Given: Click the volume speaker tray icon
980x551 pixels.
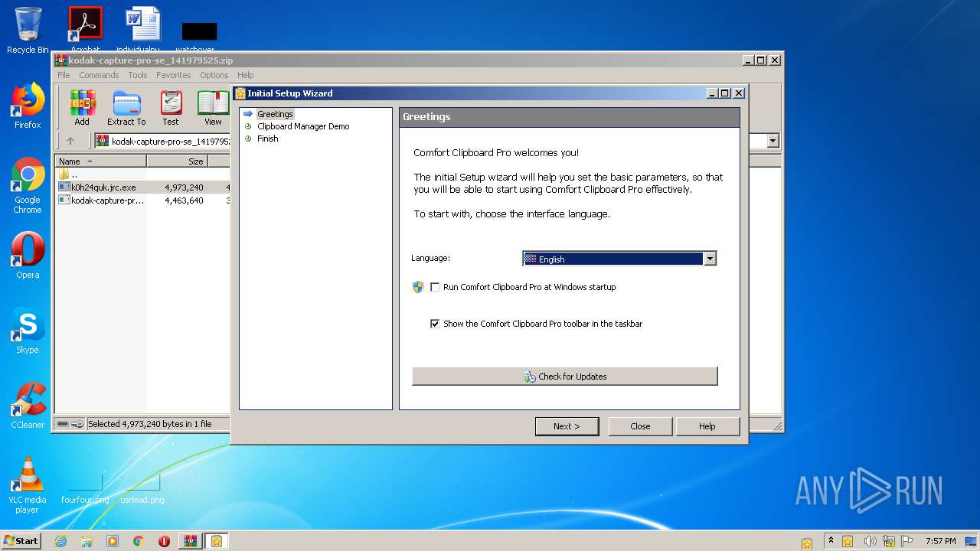Looking at the screenshot, I should [869, 541].
